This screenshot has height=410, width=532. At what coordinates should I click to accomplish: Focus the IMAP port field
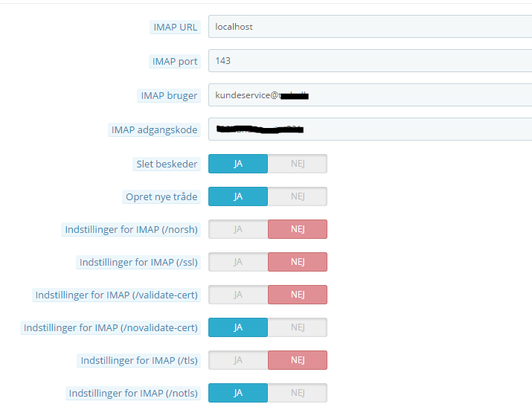pyautogui.click(x=370, y=61)
